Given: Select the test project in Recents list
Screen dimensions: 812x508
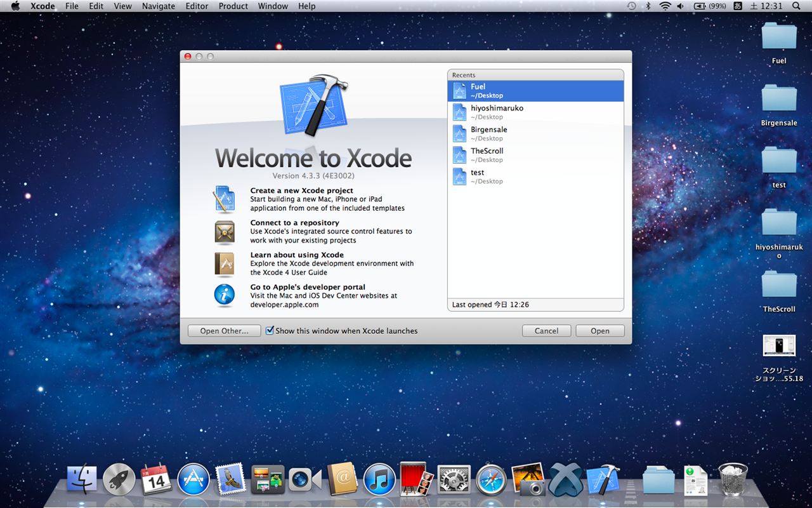Looking at the screenshot, I should [x=535, y=177].
